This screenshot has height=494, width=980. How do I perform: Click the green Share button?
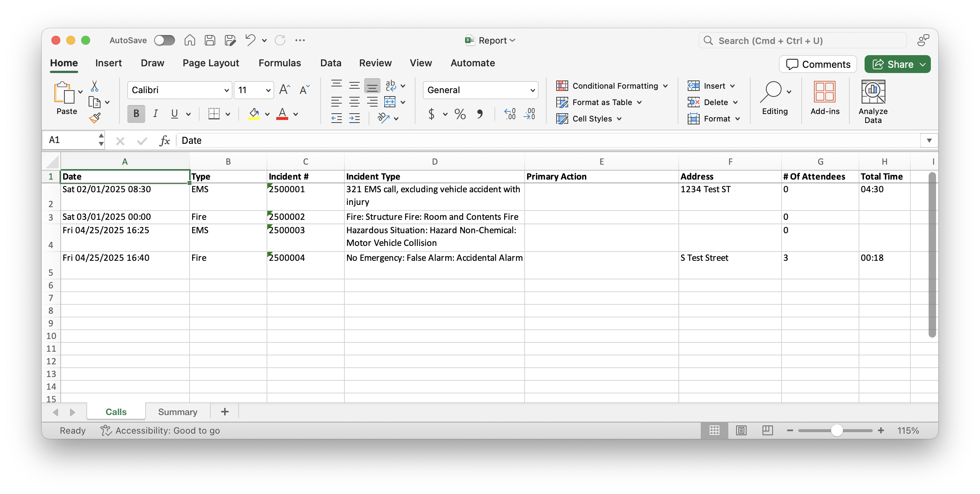(x=897, y=64)
